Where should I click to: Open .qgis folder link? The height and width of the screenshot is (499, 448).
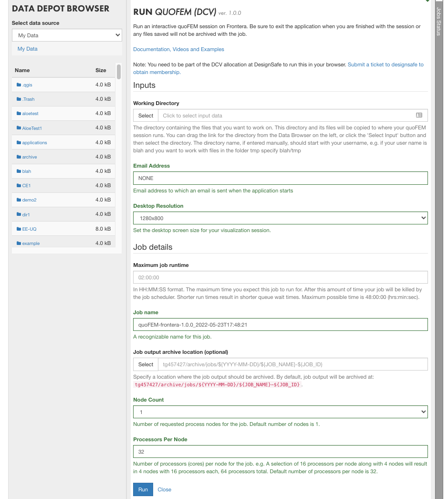[x=27, y=85]
